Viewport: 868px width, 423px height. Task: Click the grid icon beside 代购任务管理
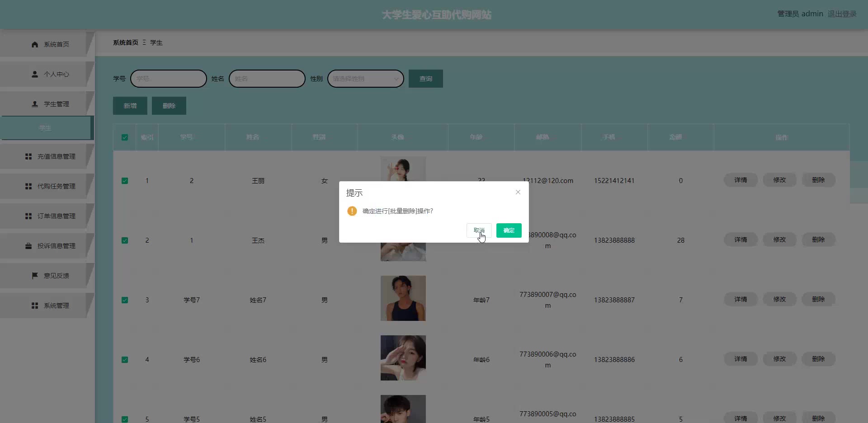28,186
